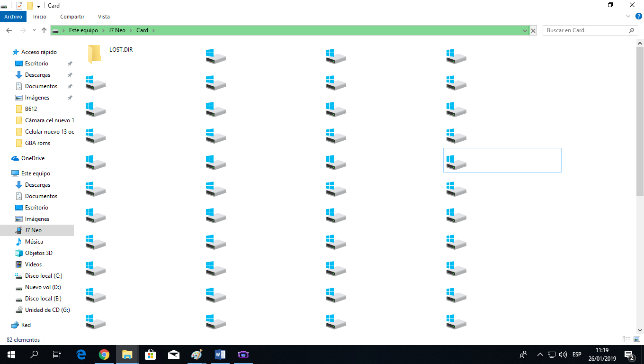Viewport: 644px width, 364px height.
Task: Open the GBA roms folder in sidebar
Action: (x=37, y=143)
